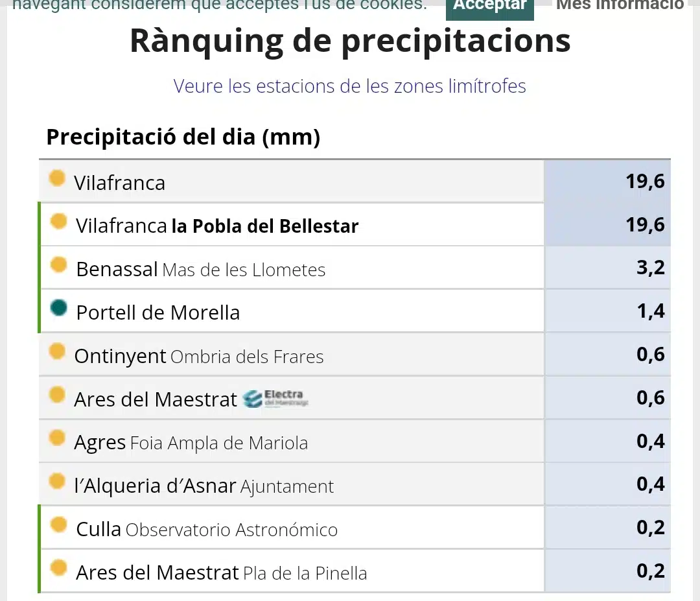Open Ares del Maestrat Pla de la Pinella
700x601 pixels.
(222, 573)
